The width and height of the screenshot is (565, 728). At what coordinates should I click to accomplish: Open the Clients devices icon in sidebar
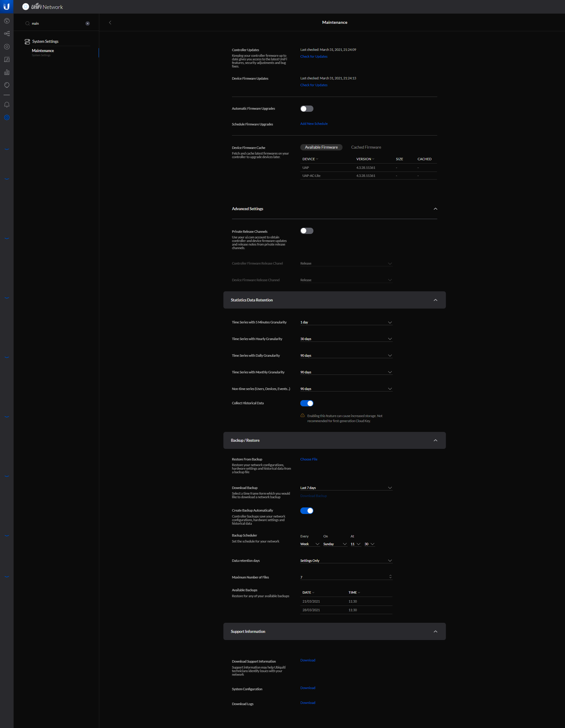click(x=7, y=60)
